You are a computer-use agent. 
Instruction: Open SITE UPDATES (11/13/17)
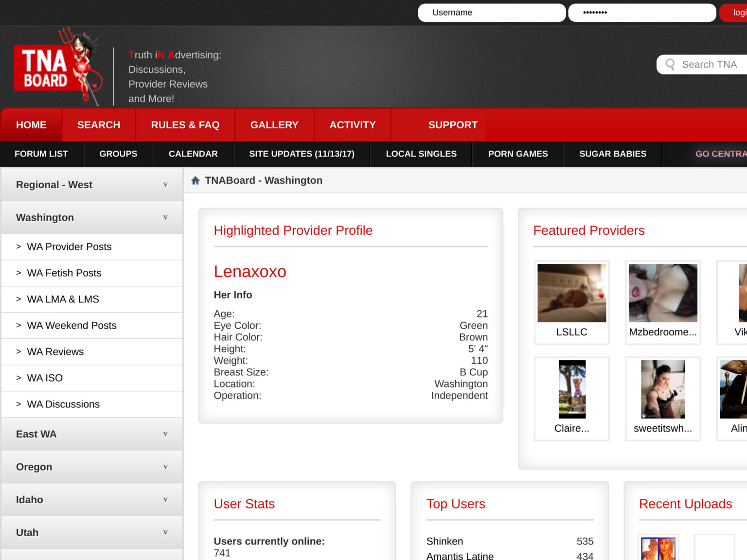coord(302,154)
